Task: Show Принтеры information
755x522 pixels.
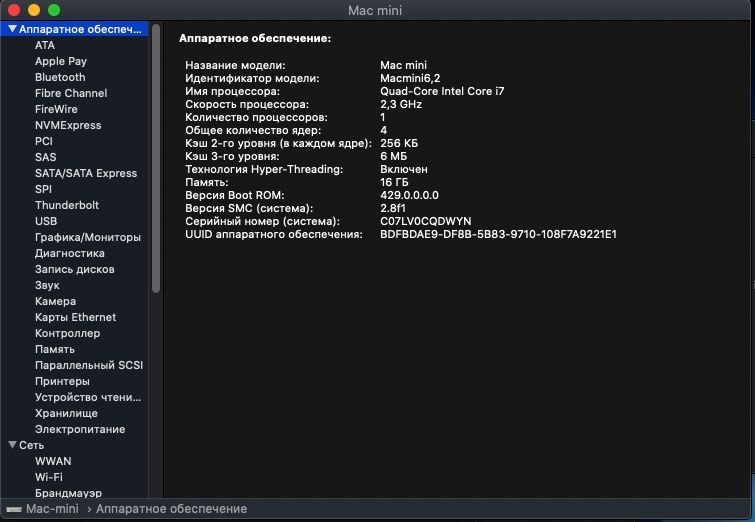Action: (62, 381)
